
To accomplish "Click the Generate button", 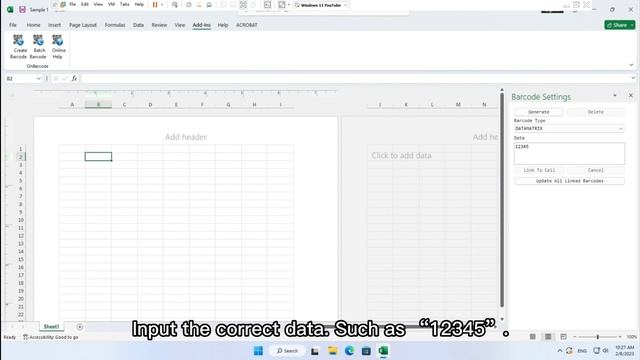I will 539,112.
